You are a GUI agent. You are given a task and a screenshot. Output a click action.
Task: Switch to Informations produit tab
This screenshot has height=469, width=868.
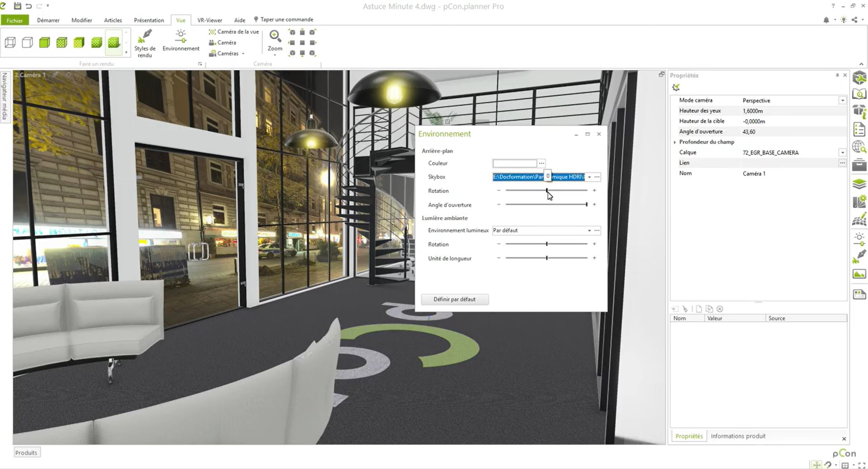click(x=737, y=436)
